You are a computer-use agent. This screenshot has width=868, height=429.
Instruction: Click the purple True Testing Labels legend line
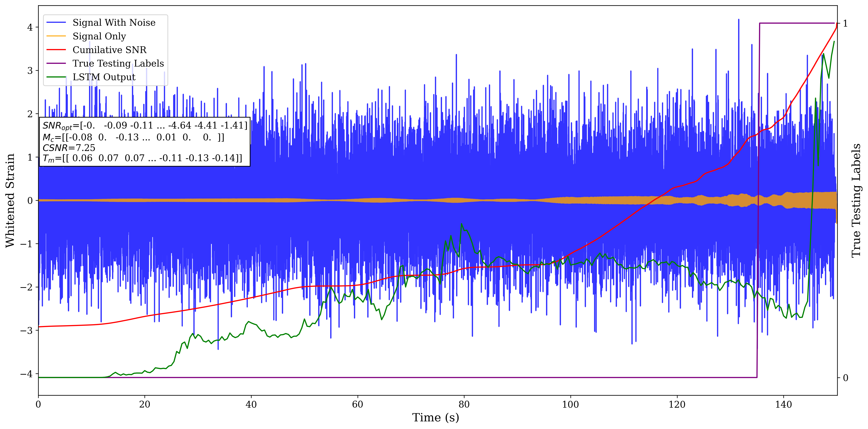(56, 63)
